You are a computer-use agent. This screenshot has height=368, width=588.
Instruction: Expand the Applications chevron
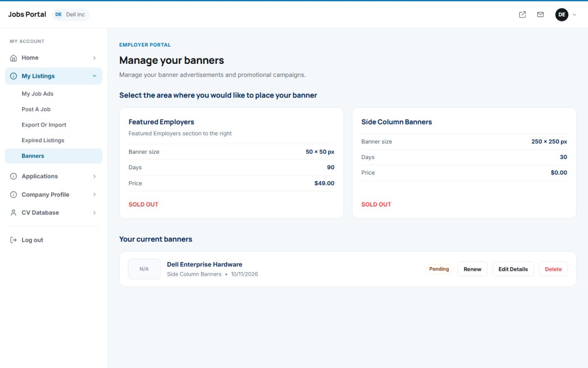point(95,176)
